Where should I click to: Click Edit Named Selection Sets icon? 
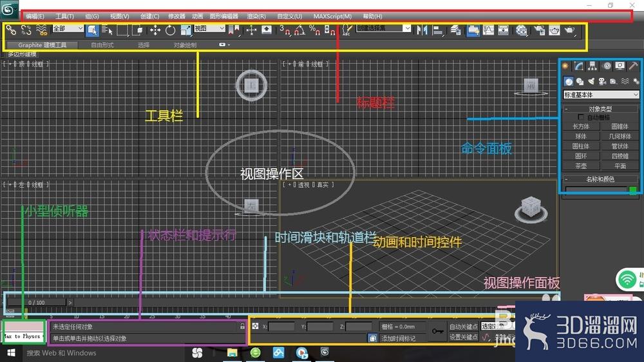[347, 30]
